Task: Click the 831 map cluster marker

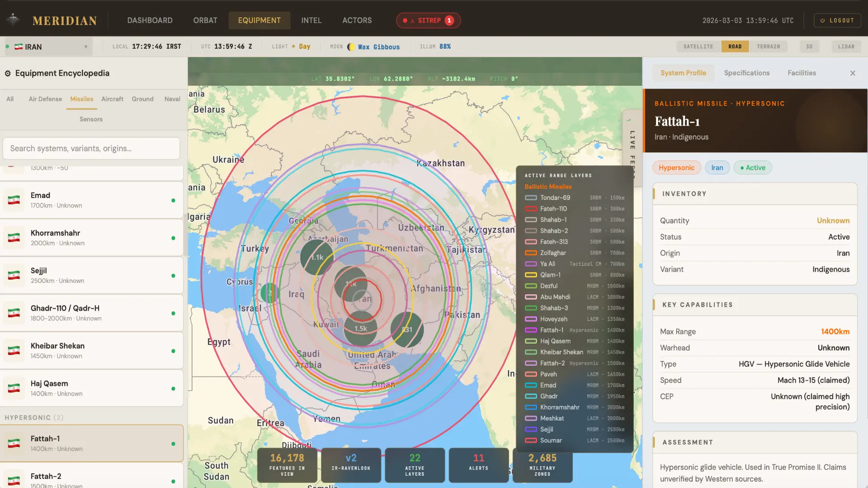Action: click(x=407, y=329)
